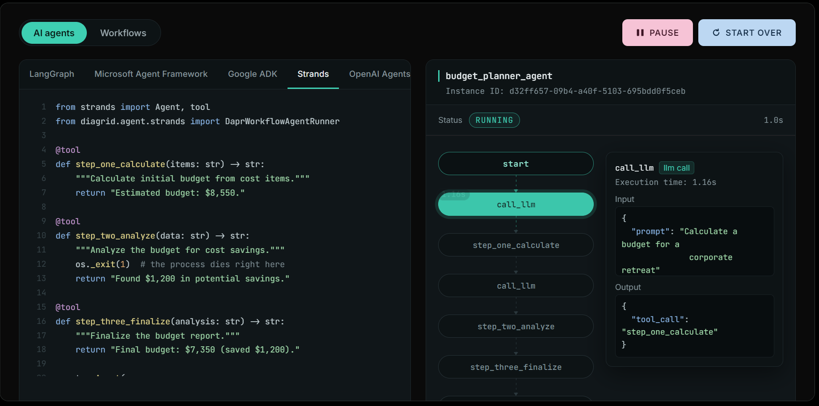Click the def step_three_finalize line
The image size is (819, 406).
[x=170, y=321]
